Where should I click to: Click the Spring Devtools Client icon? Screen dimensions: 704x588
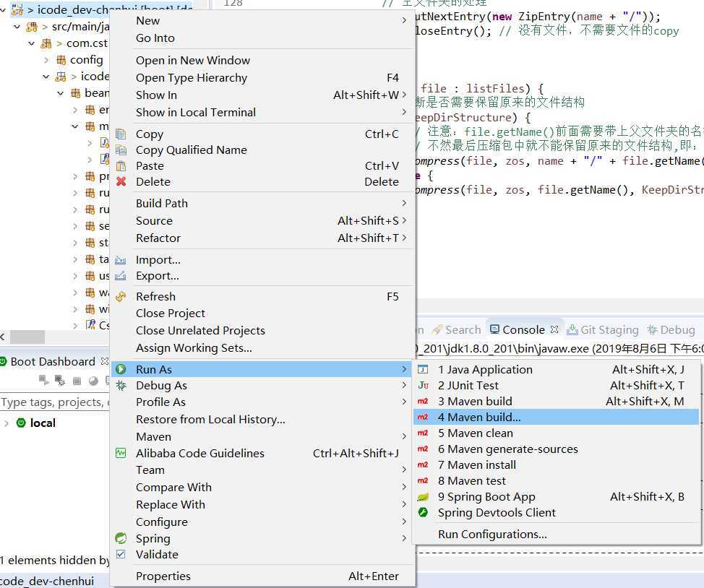423,512
